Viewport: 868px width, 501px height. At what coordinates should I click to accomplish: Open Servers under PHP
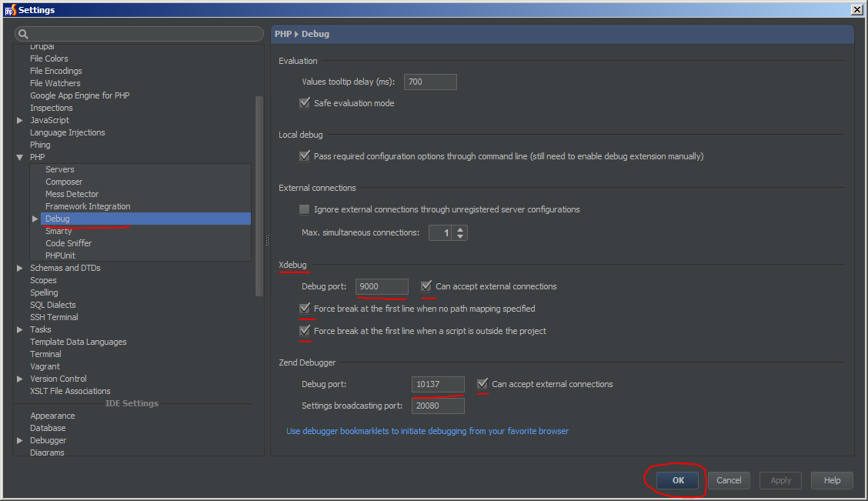coord(60,169)
